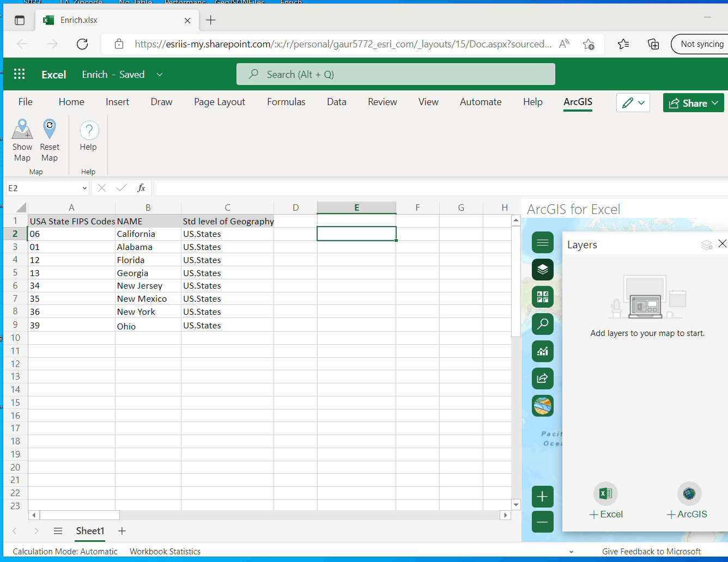
Task: Click the globe landscape icon in map toolbar
Action: click(543, 406)
